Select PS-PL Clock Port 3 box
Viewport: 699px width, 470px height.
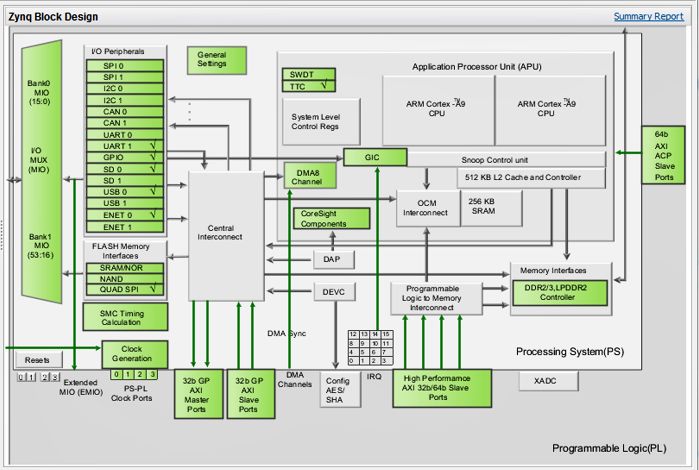pyautogui.click(x=152, y=375)
